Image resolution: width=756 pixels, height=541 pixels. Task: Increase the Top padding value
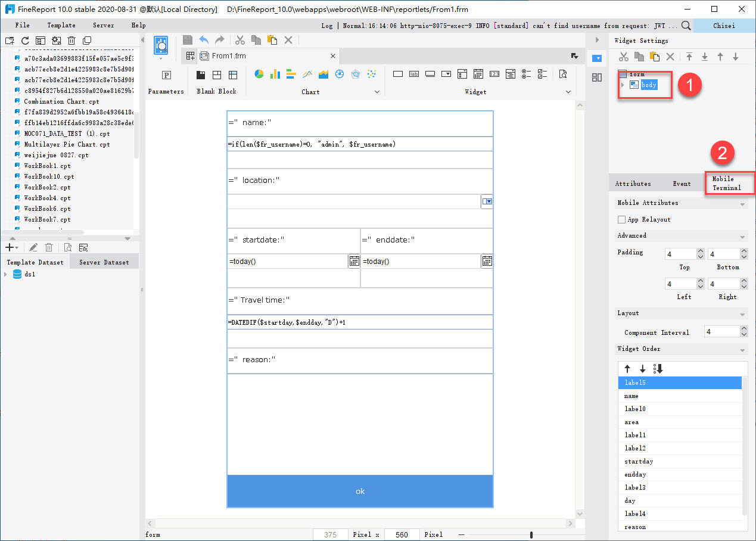700,251
